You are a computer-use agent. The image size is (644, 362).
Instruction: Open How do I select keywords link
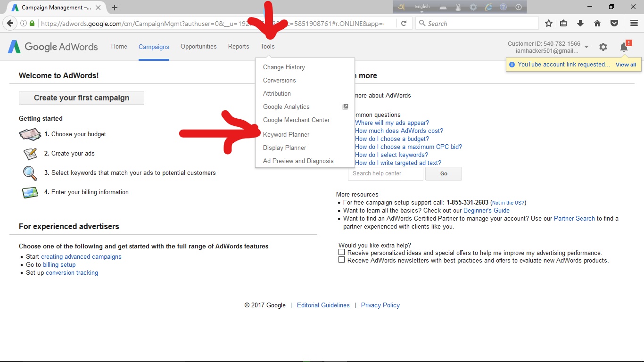[391, 155]
